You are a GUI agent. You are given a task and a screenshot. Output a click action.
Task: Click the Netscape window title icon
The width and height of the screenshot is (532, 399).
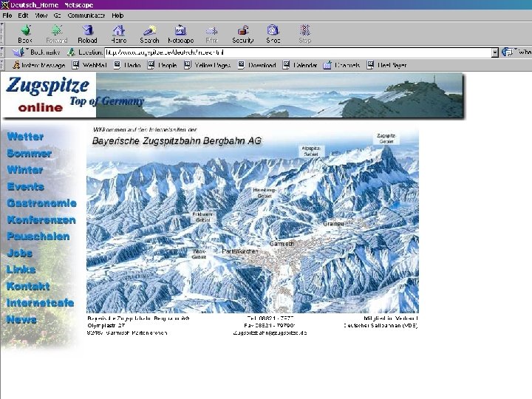pos(4,4)
